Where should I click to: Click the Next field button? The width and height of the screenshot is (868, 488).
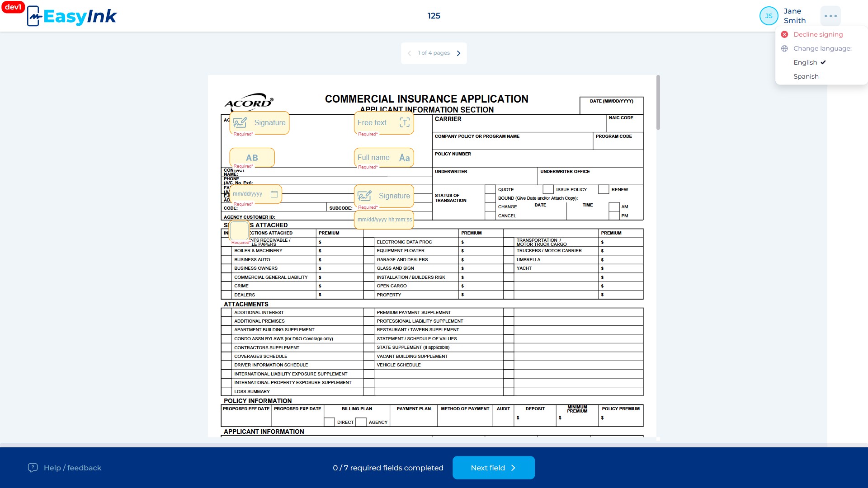[x=494, y=468]
